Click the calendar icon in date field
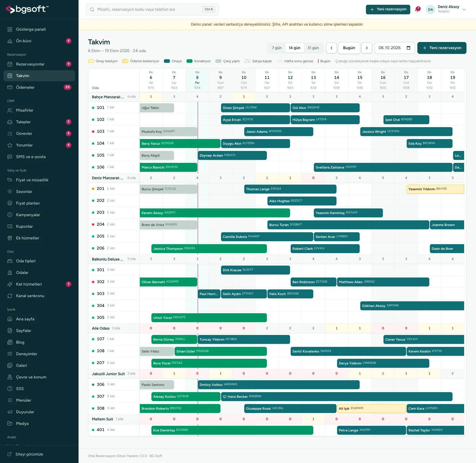476x463 pixels. pos(408,48)
